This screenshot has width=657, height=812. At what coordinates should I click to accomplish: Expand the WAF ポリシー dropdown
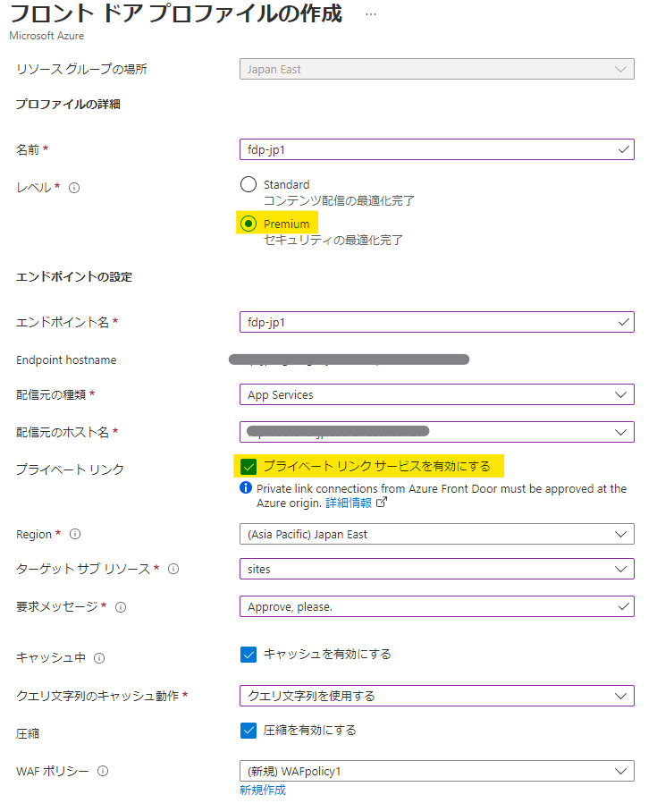pos(436,771)
